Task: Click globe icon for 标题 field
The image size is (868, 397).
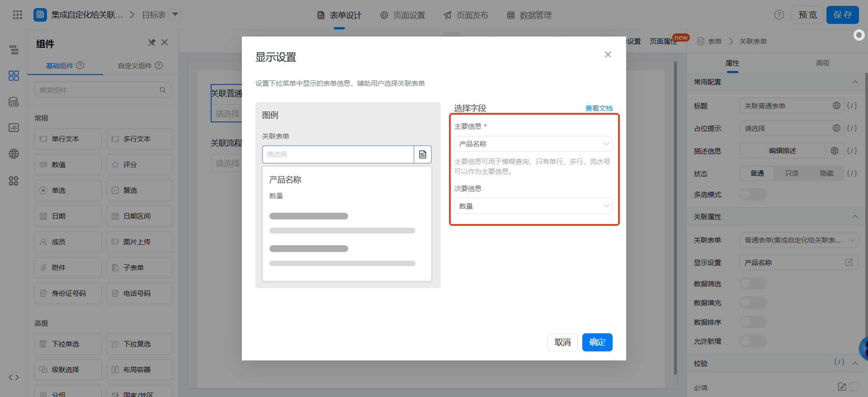Action: click(x=836, y=106)
